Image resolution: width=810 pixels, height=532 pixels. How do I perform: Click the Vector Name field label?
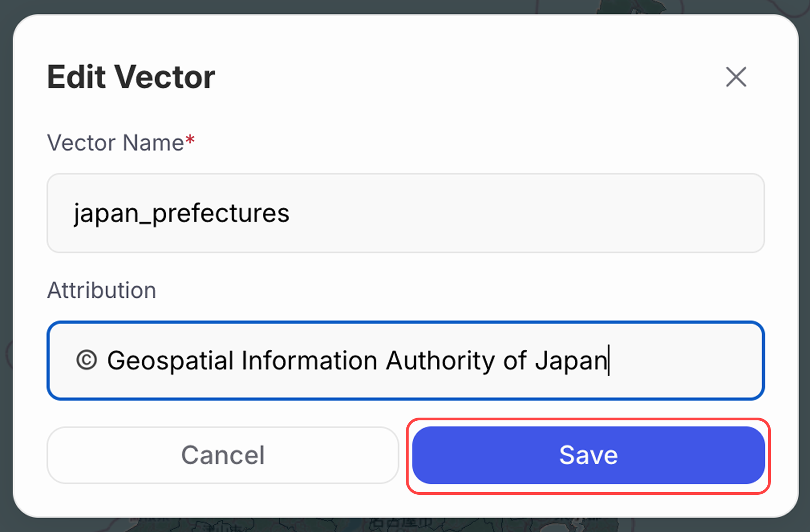115,143
